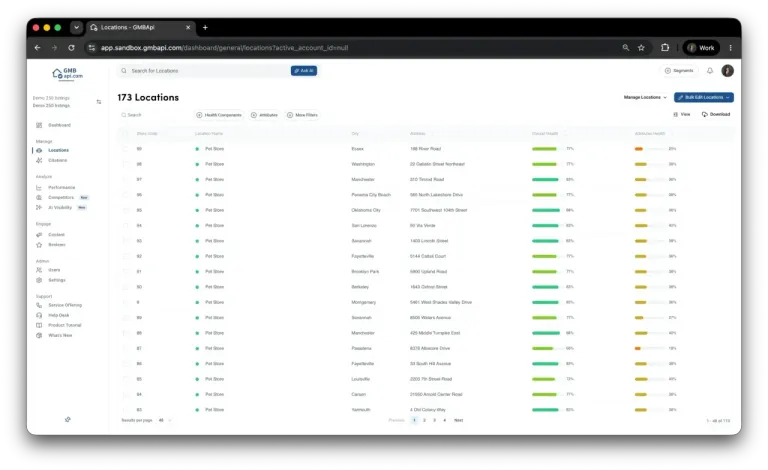Click the What's New icon
Image resolution: width=768 pixels, height=470 pixels.
(39, 336)
